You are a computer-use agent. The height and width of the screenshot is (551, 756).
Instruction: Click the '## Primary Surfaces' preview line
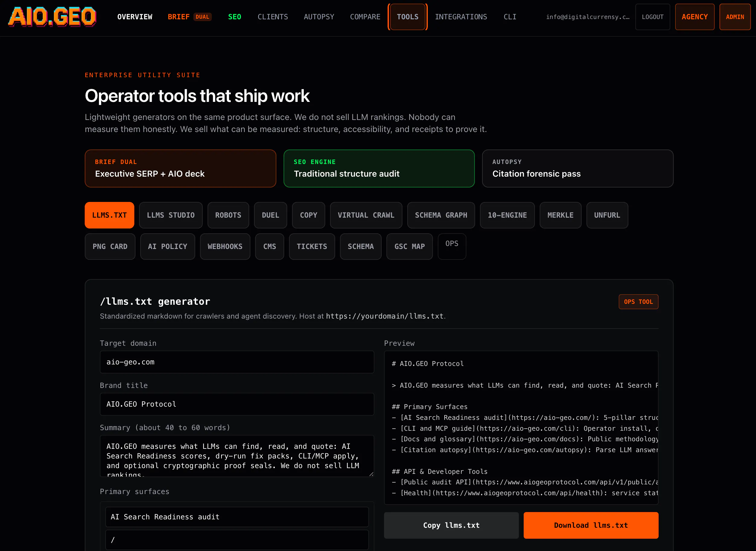[430, 407]
